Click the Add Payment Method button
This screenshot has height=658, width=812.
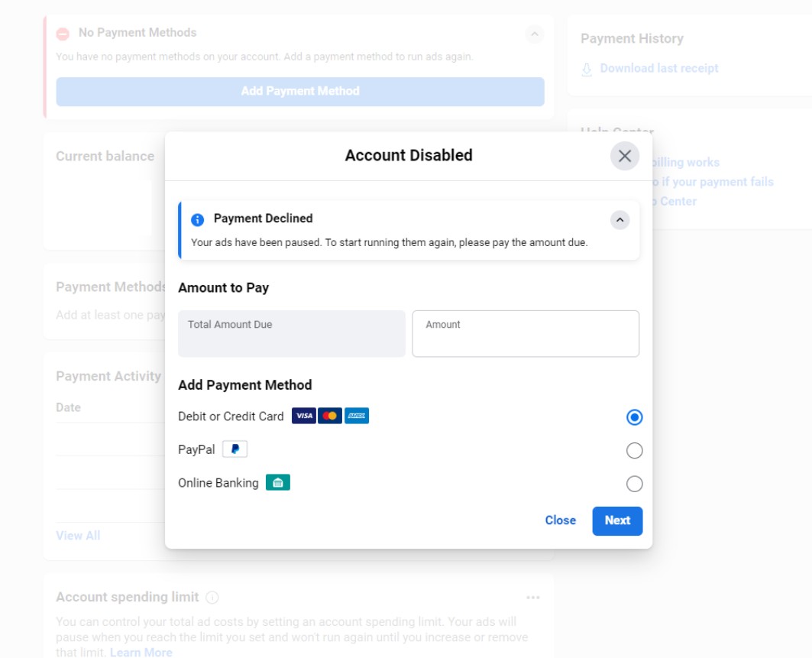point(300,91)
